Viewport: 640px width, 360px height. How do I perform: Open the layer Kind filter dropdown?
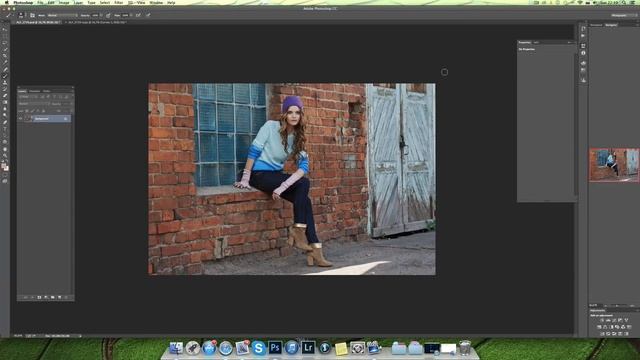pos(24,97)
